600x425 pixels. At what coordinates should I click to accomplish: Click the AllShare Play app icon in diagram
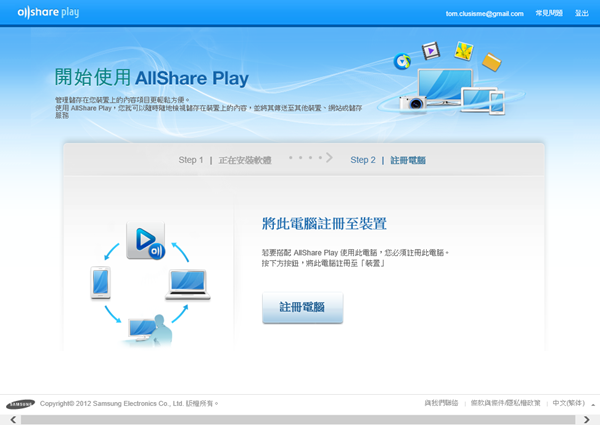146,241
